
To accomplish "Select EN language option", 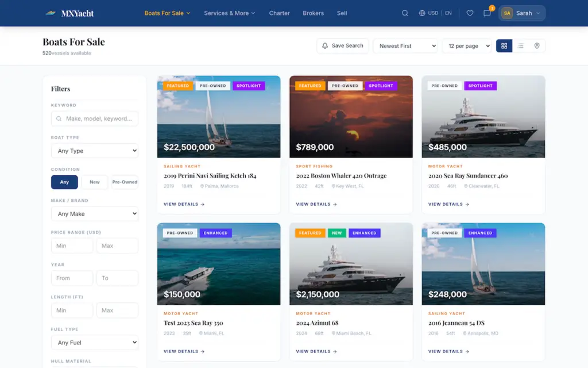I will point(448,13).
